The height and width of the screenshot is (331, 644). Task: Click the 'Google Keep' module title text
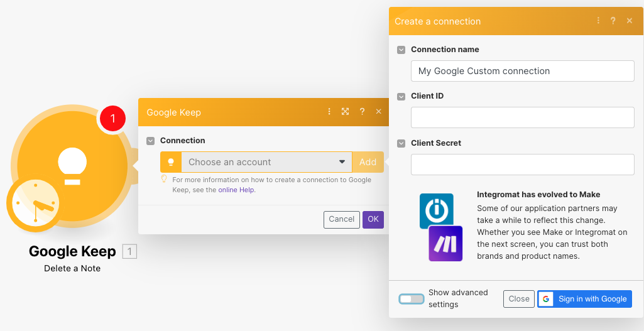(72, 251)
